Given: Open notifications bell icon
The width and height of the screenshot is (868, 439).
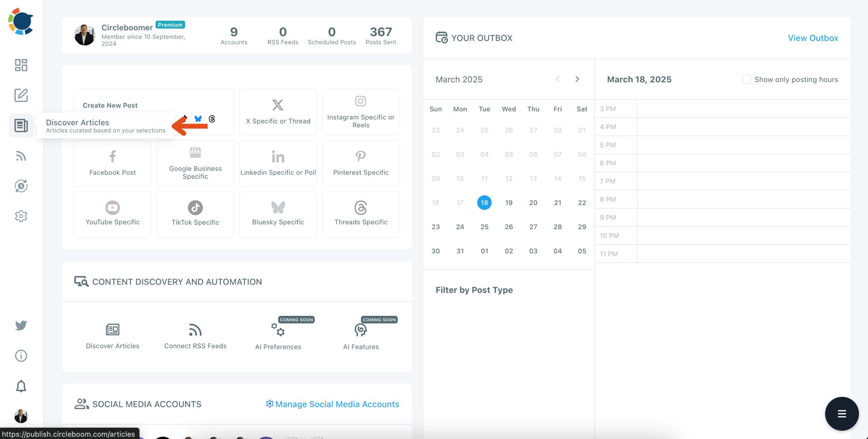Looking at the screenshot, I should 21,386.
